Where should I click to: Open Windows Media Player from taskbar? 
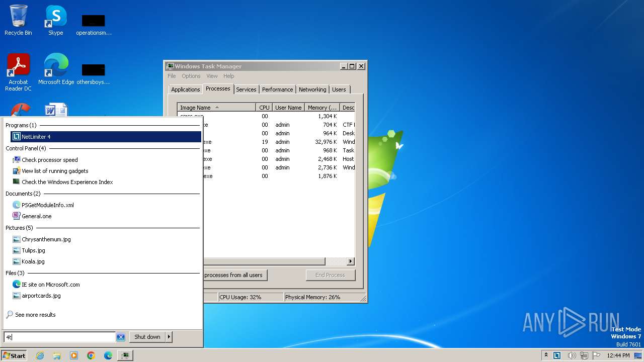(x=74, y=355)
